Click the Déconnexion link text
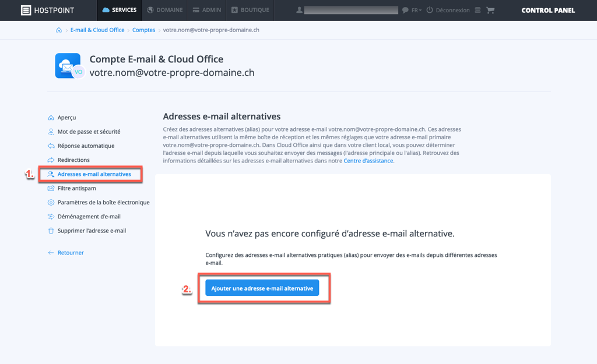This screenshot has height=364, width=597. [x=452, y=10]
